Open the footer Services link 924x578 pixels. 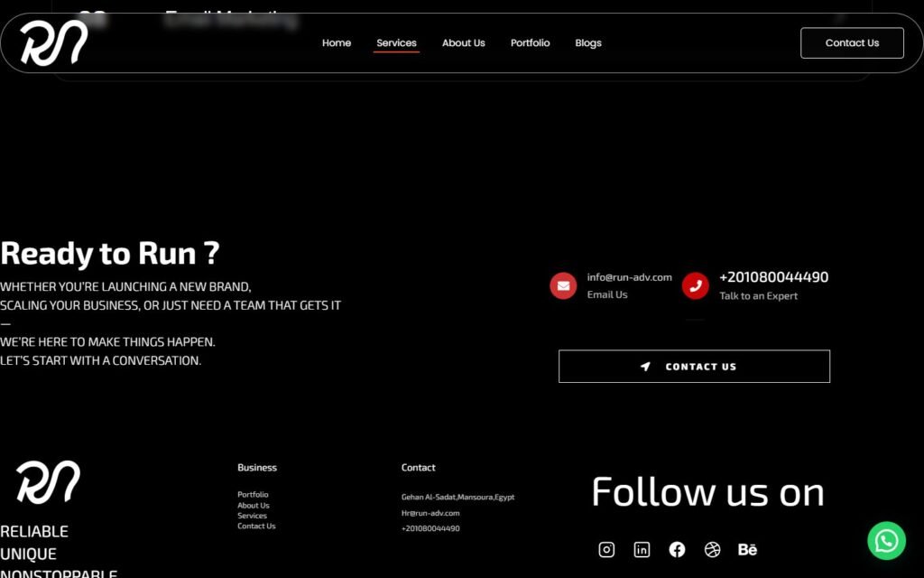pyautogui.click(x=253, y=516)
